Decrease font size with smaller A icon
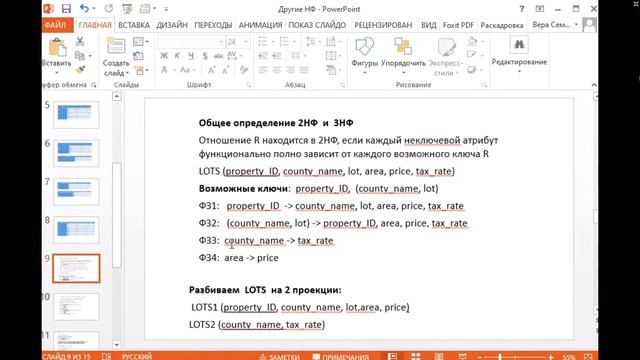640x360 pixels. (226, 70)
